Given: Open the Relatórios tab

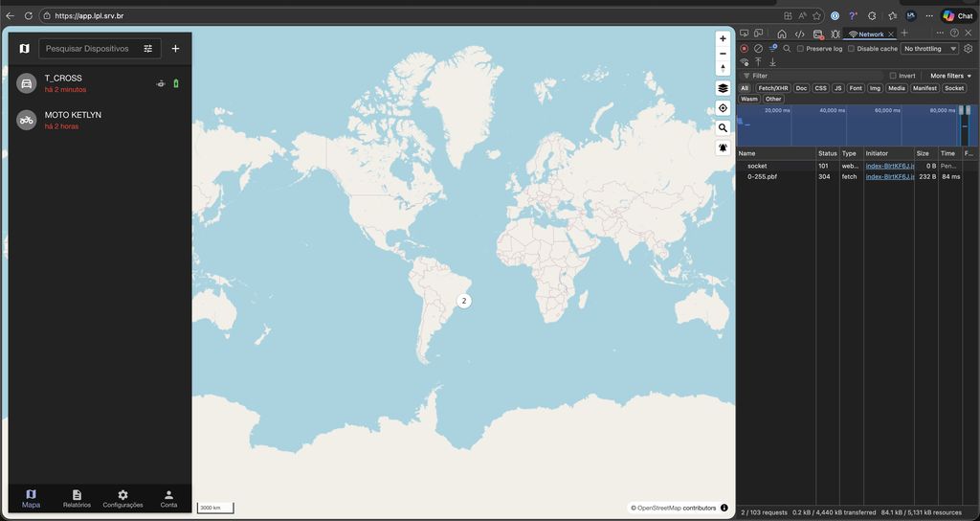Looking at the screenshot, I should 77,498.
